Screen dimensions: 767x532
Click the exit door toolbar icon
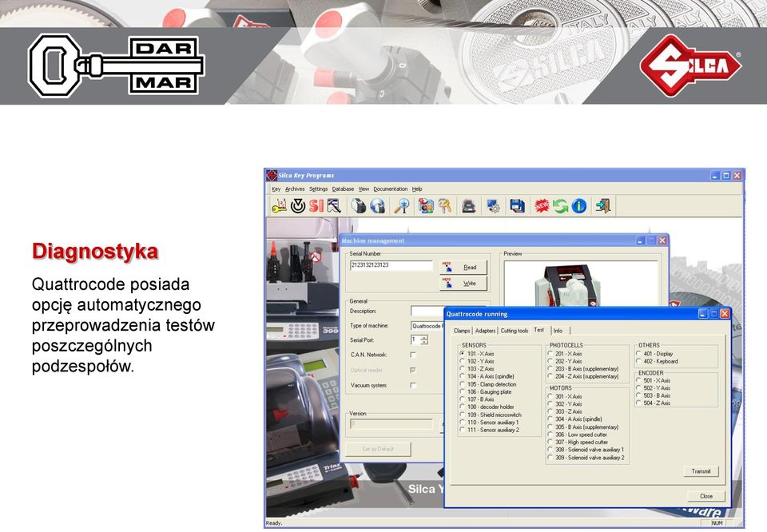pyautogui.click(x=603, y=206)
